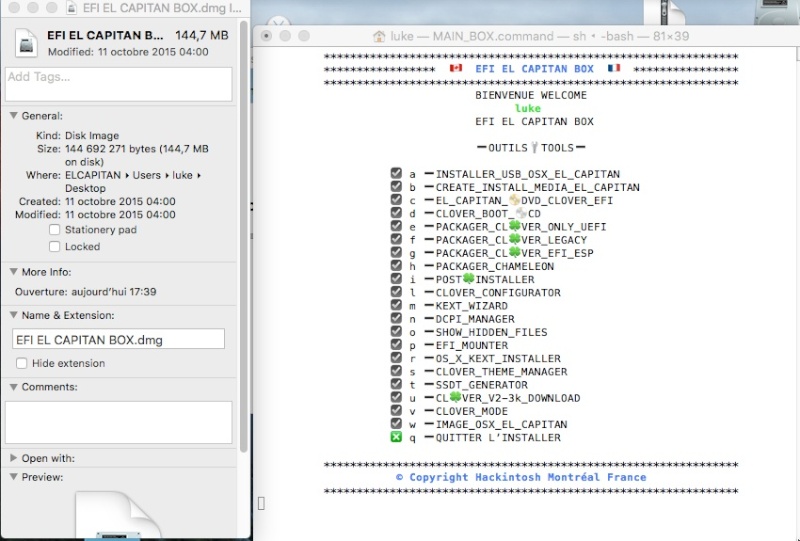Viewport: 800px width, 541px height.
Task: Collapse the General section
Action: tap(14, 116)
